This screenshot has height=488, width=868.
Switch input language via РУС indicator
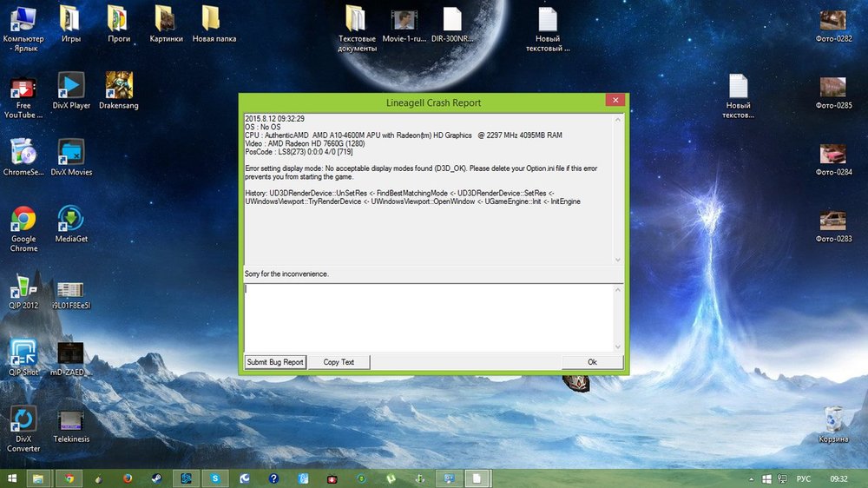tap(805, 478)
